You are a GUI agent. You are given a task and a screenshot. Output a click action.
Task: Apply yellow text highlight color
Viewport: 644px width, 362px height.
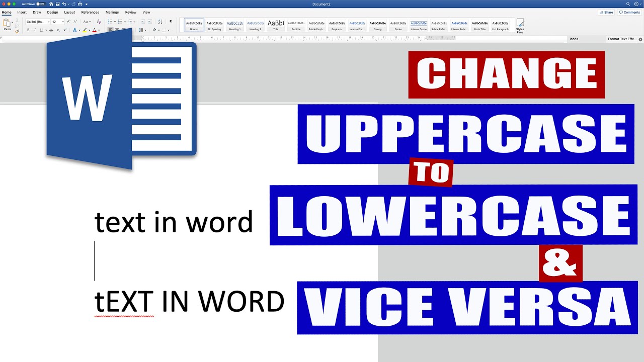click(x=85, y=30)
